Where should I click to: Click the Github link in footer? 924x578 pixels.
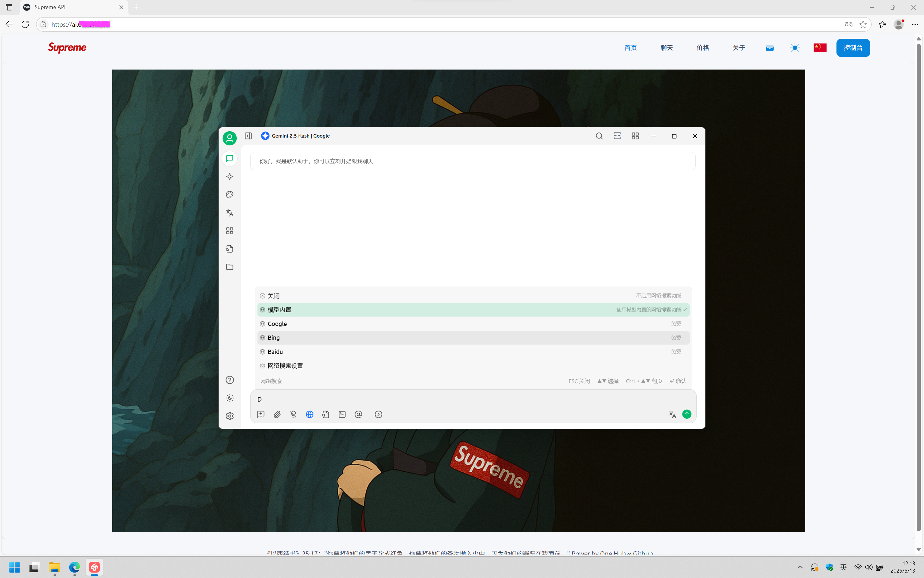(x=643, y=553)
